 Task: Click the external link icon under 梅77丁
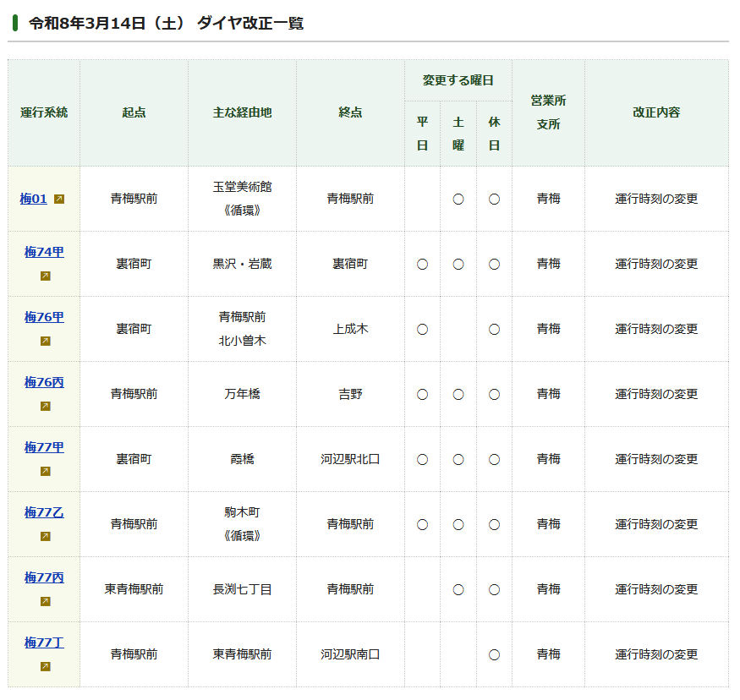click(45, 667)
